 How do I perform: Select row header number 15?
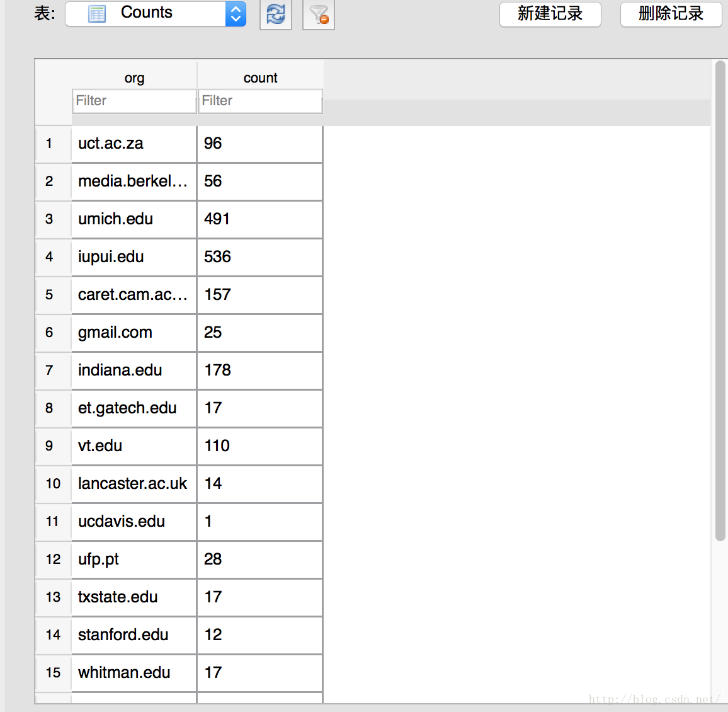[x=54, y=673]
